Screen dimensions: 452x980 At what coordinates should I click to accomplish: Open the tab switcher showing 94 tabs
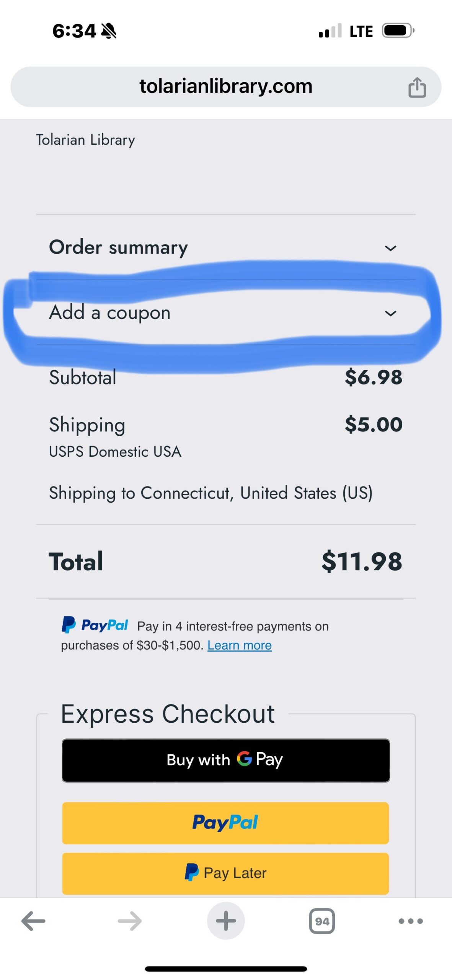(x=322, y=921)
